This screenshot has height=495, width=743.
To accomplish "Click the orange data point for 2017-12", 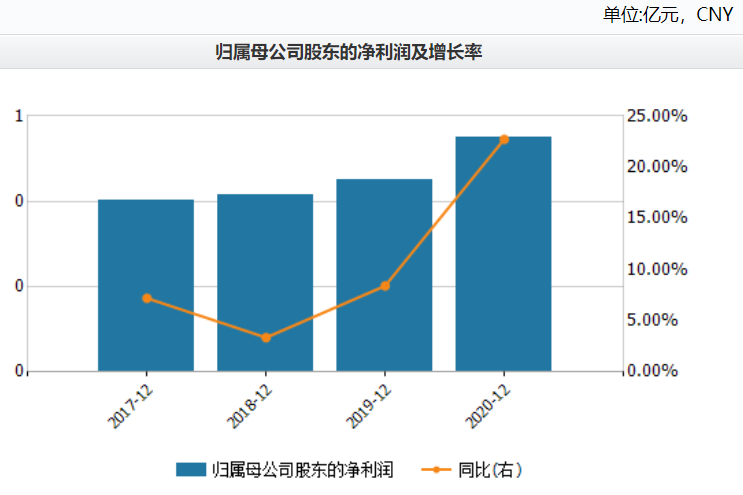I will pos(147,298).
